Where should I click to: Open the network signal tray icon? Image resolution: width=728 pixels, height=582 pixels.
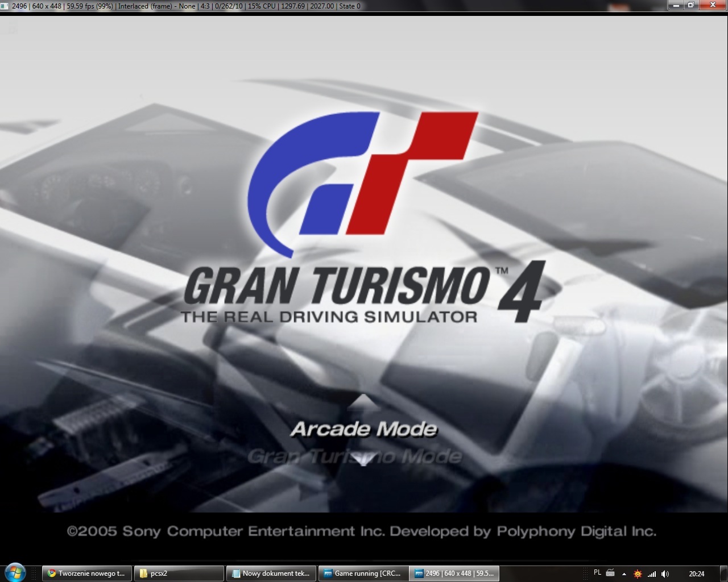click(652, 574)
